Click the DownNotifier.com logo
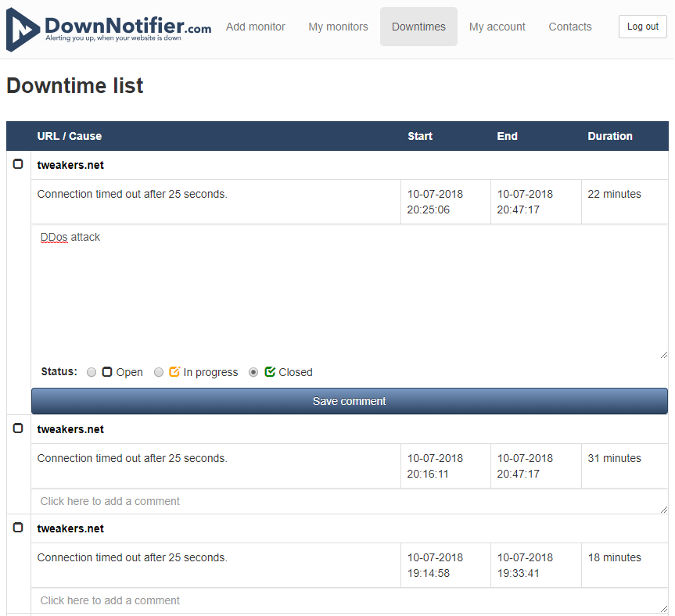675x616 pixels. coord(109,29)
